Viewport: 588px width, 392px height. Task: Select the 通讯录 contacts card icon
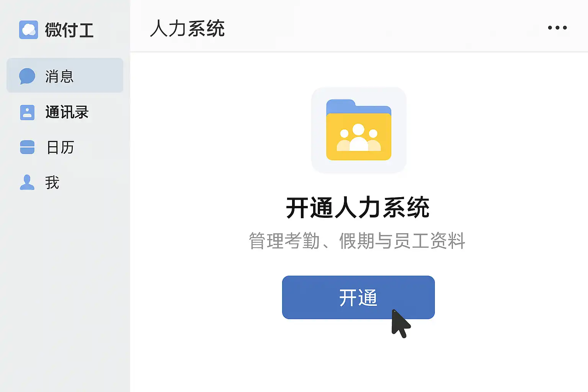click(x=27, y=113)
